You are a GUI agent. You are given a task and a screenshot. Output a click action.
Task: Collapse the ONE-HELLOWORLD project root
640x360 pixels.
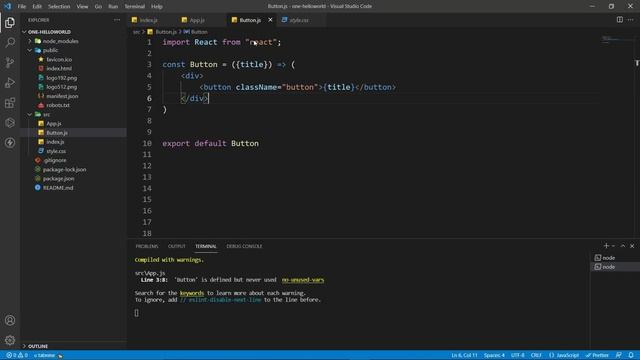tap(24, 32)
